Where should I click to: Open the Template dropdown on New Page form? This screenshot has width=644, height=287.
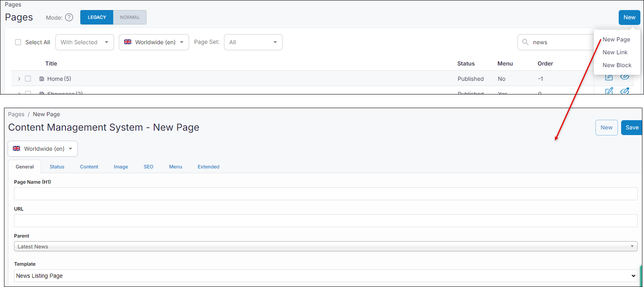tap(325, 276)
